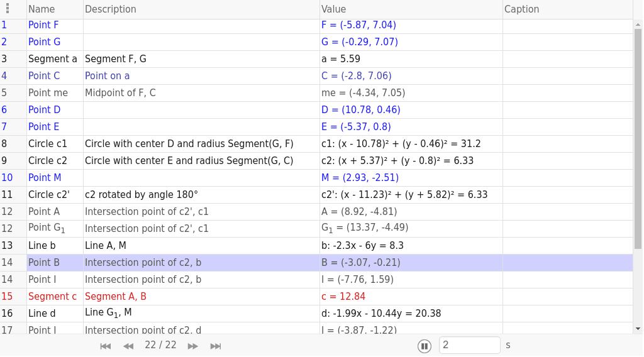Open the three-dot column options menu
The height and width of the screenshot is (357, 644).
(8, 9)
